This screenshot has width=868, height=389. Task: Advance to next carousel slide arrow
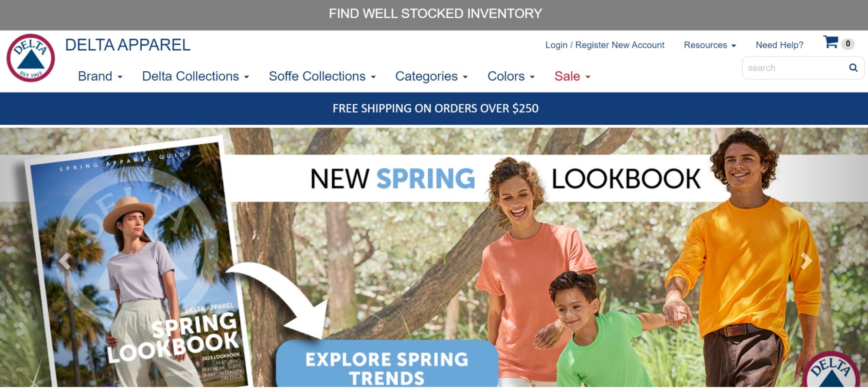(x=806, y=261)
